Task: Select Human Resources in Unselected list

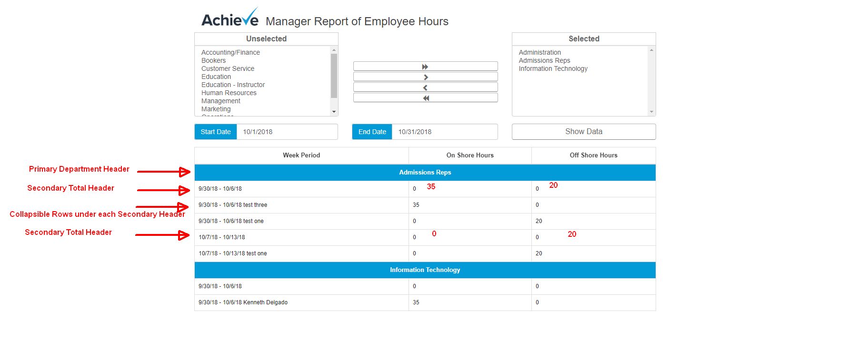Action: click(229, 93)
